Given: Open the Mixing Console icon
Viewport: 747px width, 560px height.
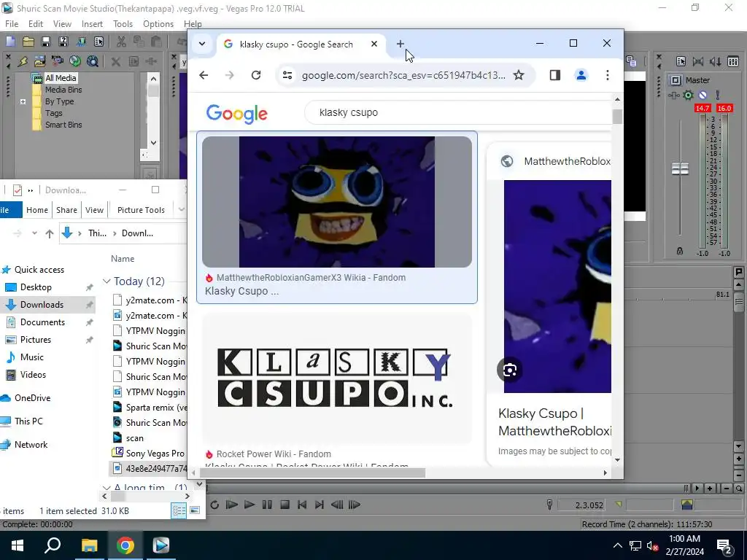Looking at the screenshot, I should [733, 61].
